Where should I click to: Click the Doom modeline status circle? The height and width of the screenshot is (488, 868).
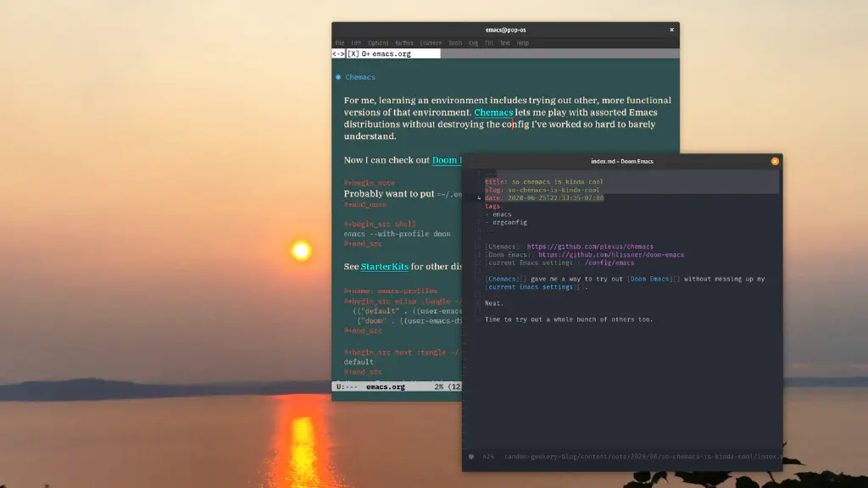[x=471, y=457]
